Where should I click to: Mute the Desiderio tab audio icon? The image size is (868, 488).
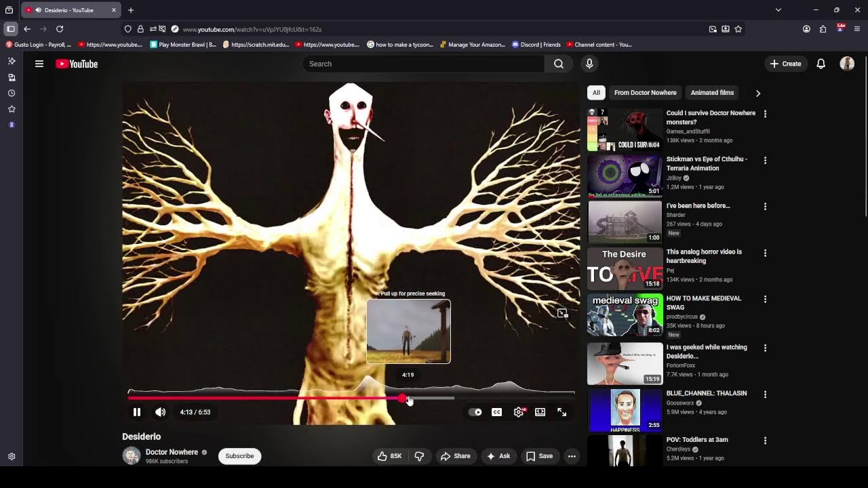38,10
